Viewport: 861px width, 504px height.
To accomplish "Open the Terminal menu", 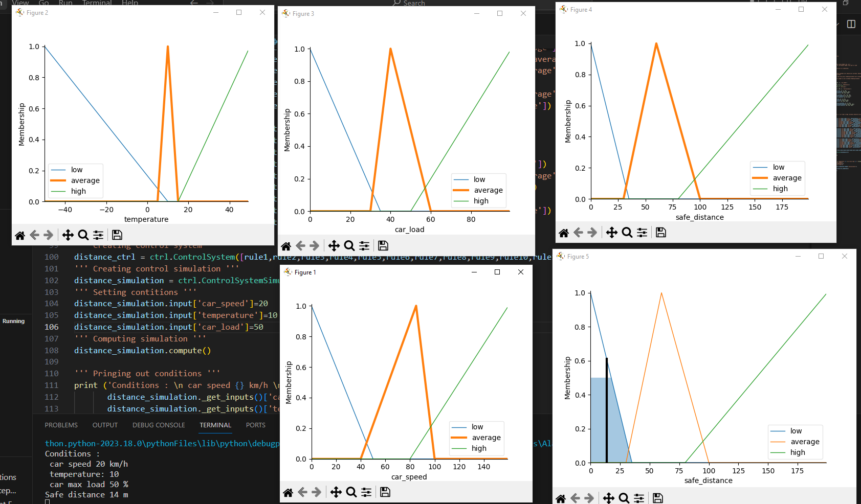I will click(x=97, y=3).
